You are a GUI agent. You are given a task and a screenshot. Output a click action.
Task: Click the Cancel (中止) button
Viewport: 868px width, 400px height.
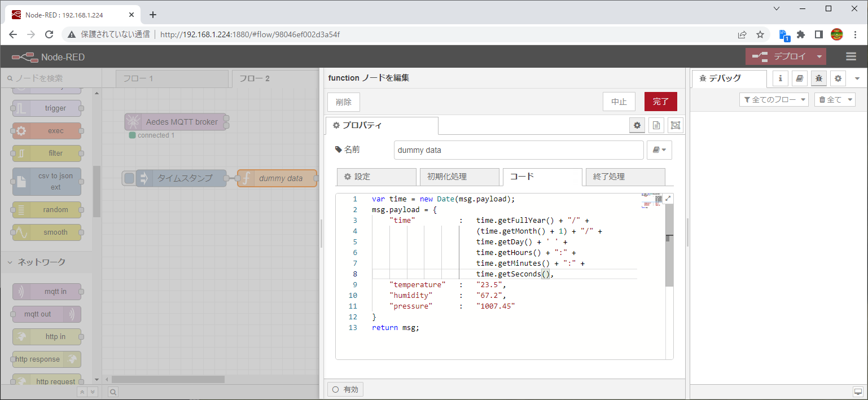619,102
